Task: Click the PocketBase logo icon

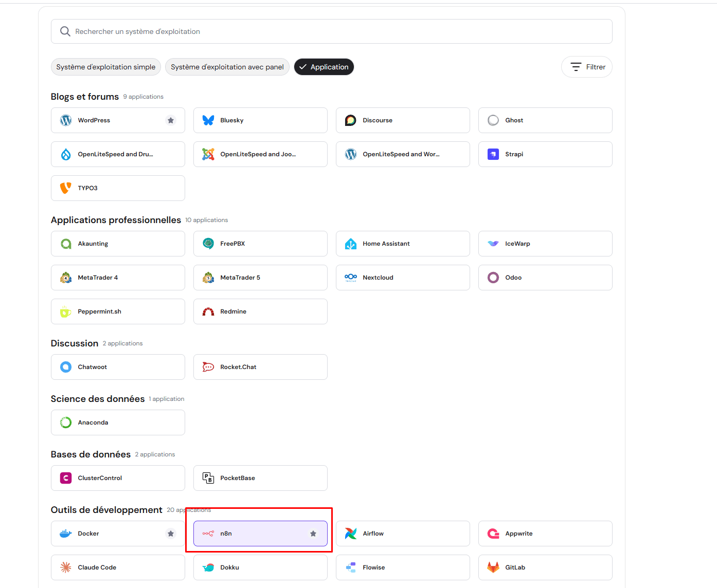Action: click(208, 478)
